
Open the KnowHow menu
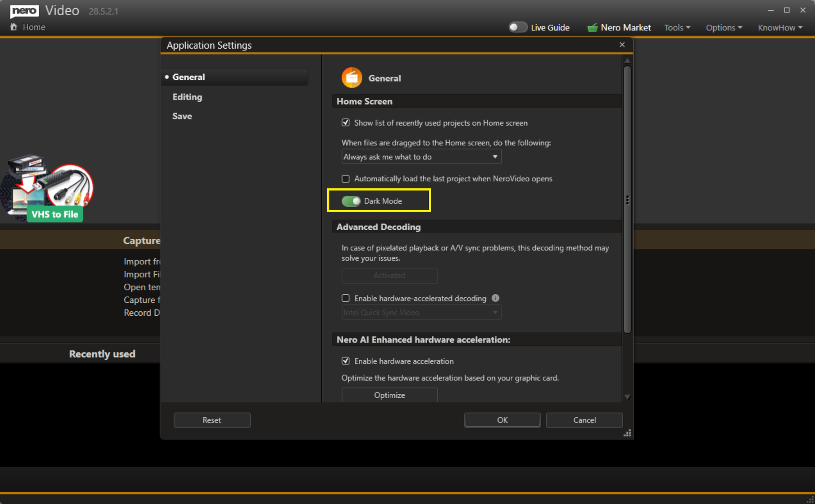pos(780,28)
